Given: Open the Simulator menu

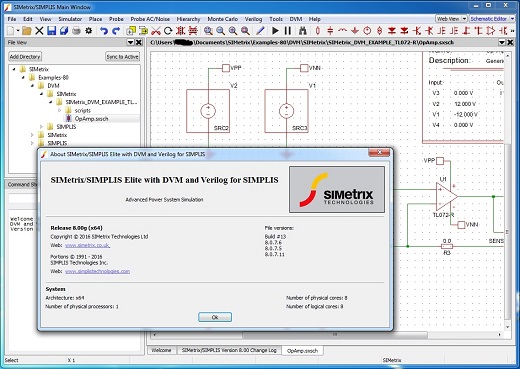Looking at the screenshot, I should (x=70, y=19).
